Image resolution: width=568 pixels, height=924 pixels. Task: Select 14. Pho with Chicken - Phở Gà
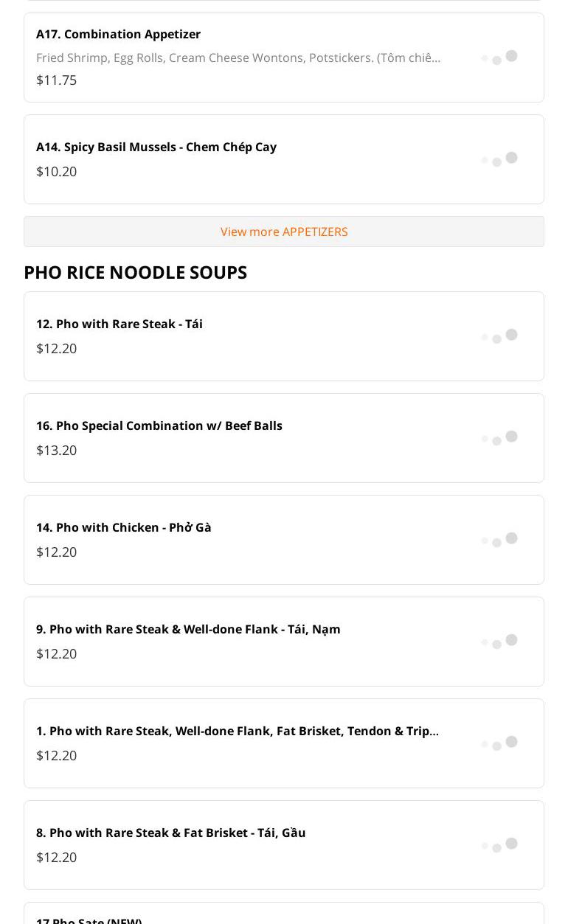tap(124, 527)
